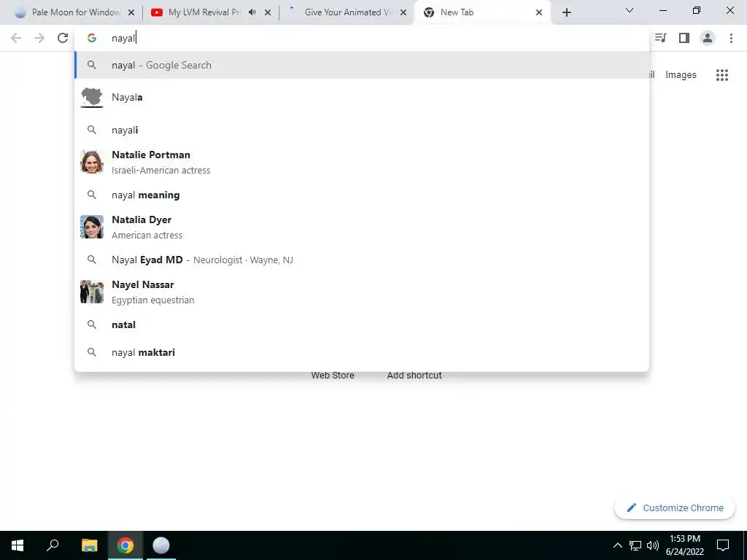Click the Natalie Portman thumbnail photo
The width and height of the screenshot is (747, 560).
tap(92, 162)
